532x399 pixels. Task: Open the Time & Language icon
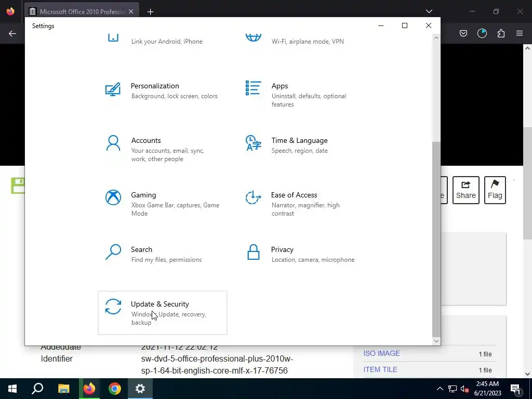coord(253,143)
